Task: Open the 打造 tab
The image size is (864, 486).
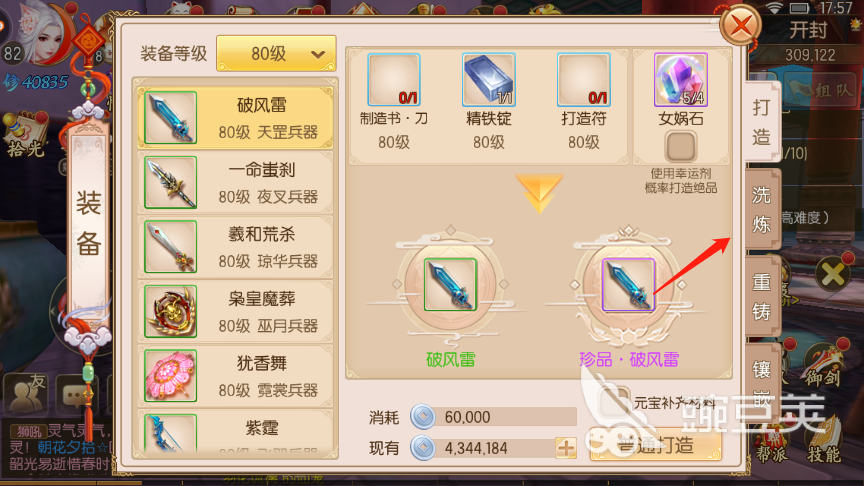Action: [x=762, y=122]
